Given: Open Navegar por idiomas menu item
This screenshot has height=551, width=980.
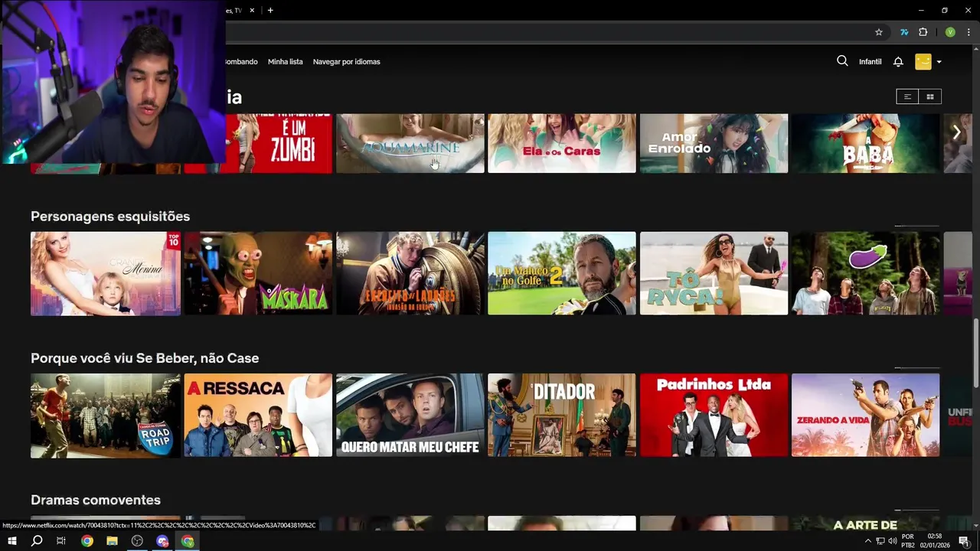Looking at the screenshot, I should [x=347, y=62].
